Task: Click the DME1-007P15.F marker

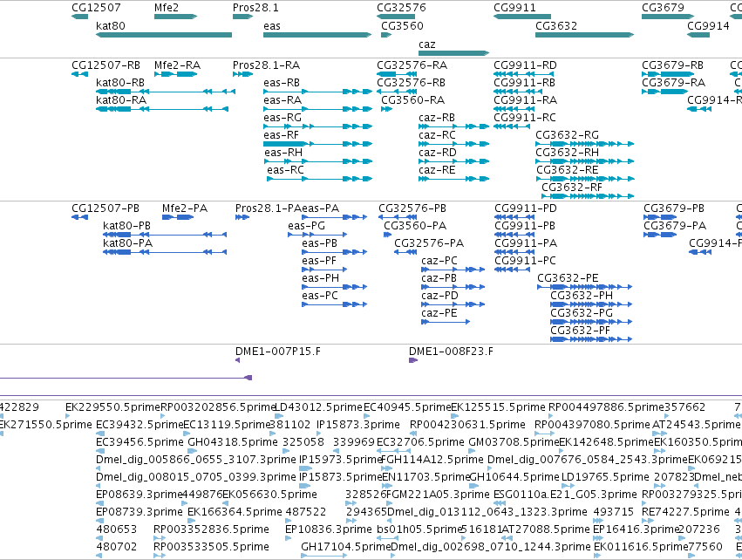Action: [237, 360]
